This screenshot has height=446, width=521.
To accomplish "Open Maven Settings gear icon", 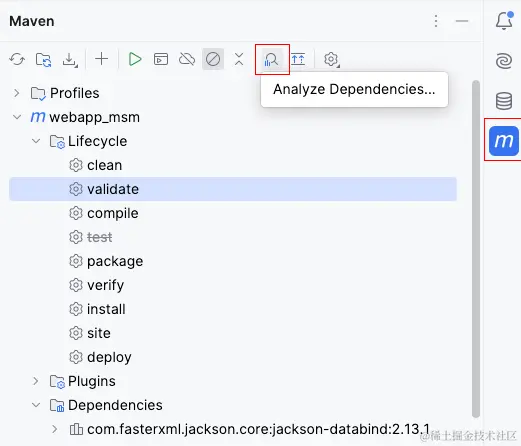I will [x=331, y=59].
